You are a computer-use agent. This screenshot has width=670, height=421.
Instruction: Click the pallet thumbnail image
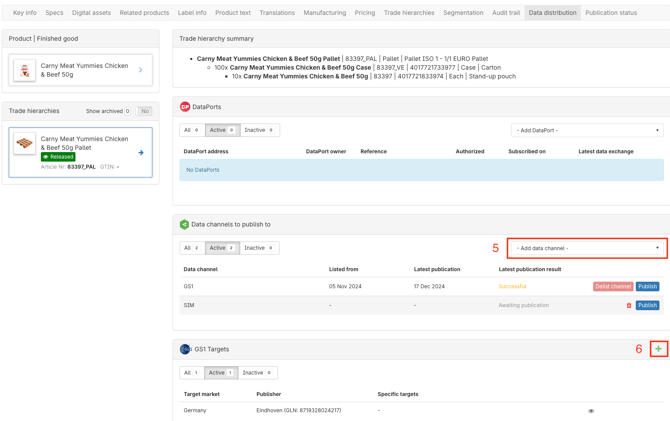25,144
